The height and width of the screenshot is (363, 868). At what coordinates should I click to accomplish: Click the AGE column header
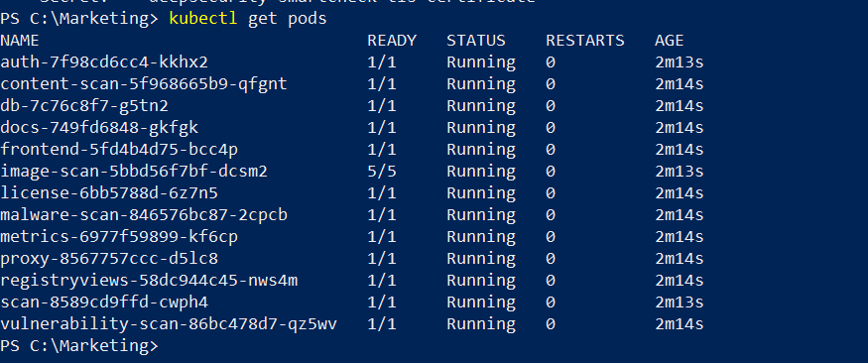pyautogui.click(x=670, y=41)
